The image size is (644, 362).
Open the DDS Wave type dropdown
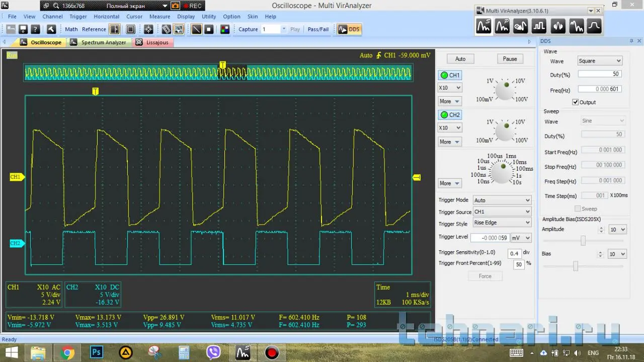pos(600,61)
